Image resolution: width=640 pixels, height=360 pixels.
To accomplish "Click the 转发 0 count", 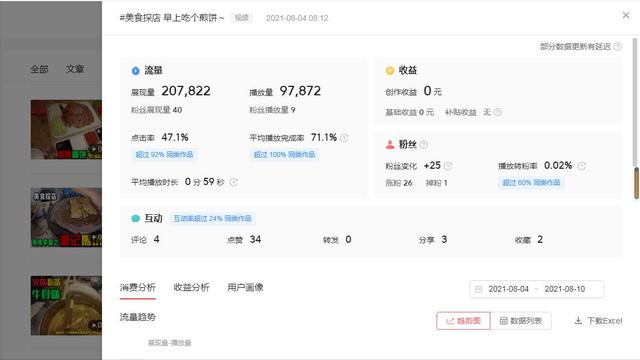I will (x=348, y=240).
